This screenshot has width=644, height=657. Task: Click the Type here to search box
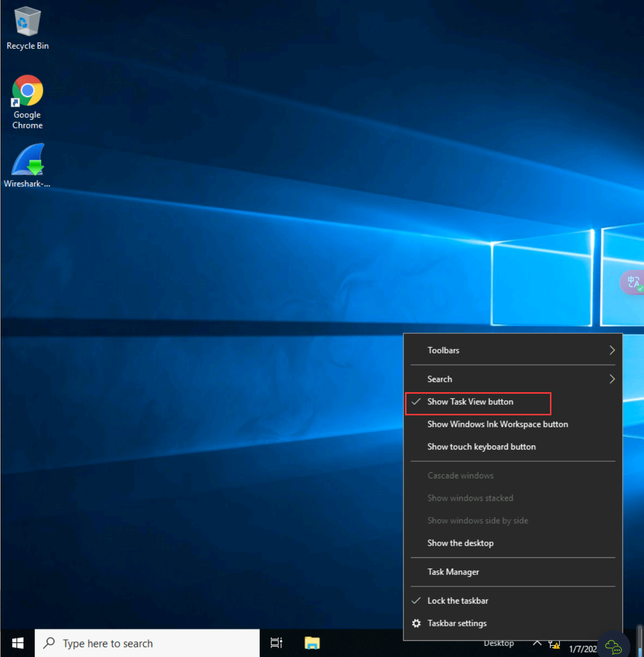point(147,643)
